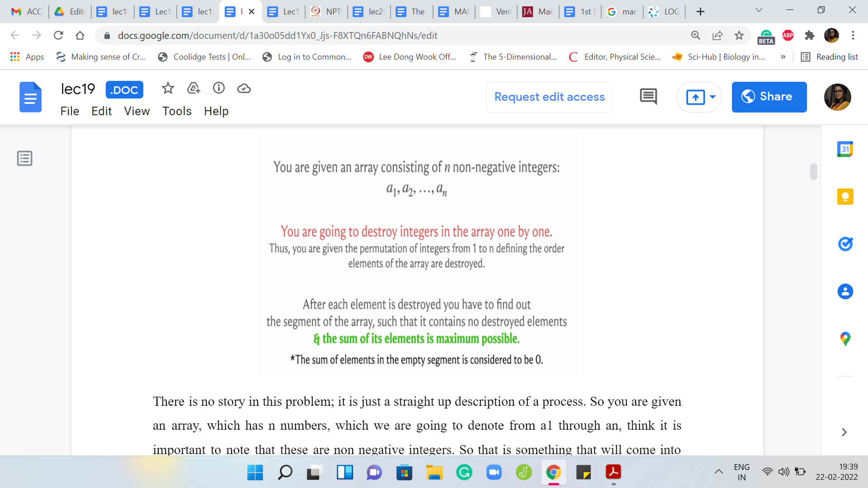
Task: Show the document outline
Action: coord(24,159)
